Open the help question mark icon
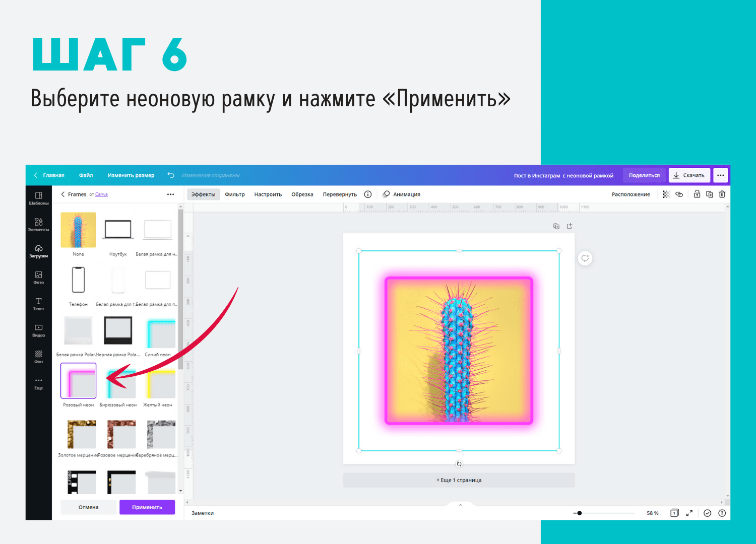This screenshot has height=544, width=756. click(722, 513)
